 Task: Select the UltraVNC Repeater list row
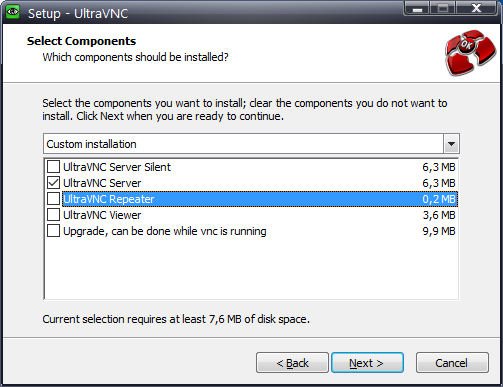pos(252,199)
